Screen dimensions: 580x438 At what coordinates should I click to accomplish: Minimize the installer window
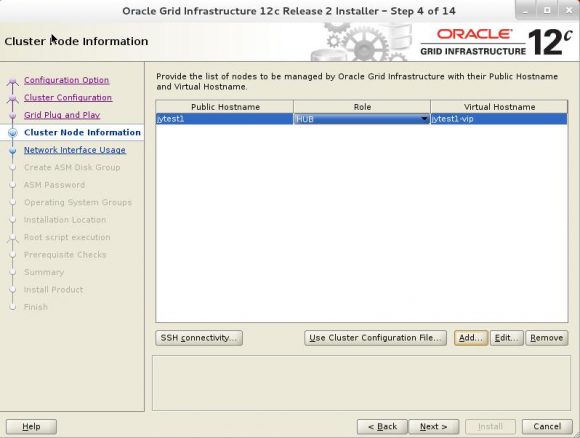526,10
